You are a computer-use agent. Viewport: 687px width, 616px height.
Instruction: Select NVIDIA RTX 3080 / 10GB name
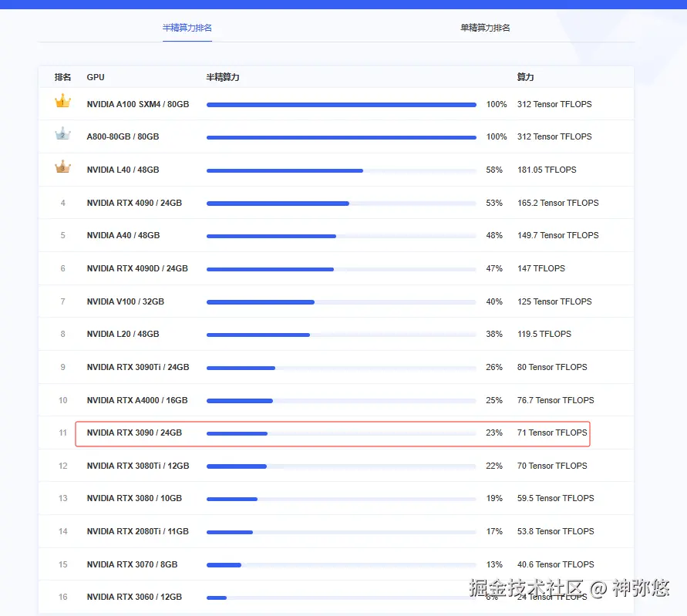click(x=134, y=498)
